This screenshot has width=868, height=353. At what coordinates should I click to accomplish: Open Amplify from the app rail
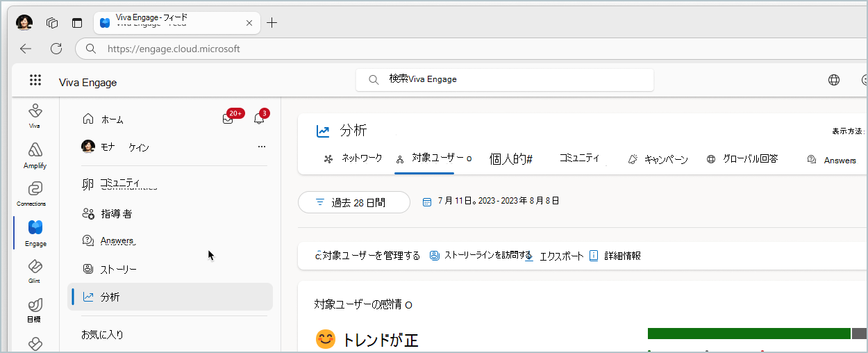point(35,155)
